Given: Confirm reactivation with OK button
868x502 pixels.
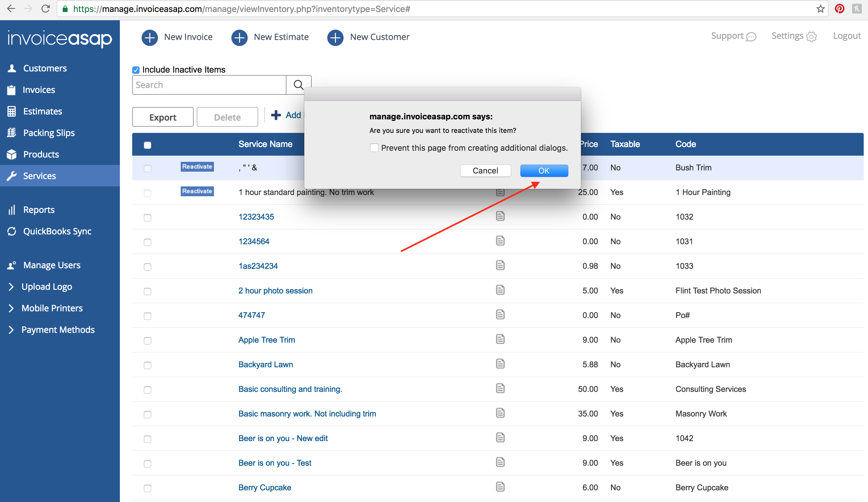Looking at the screenshot, I should (544, 171).
